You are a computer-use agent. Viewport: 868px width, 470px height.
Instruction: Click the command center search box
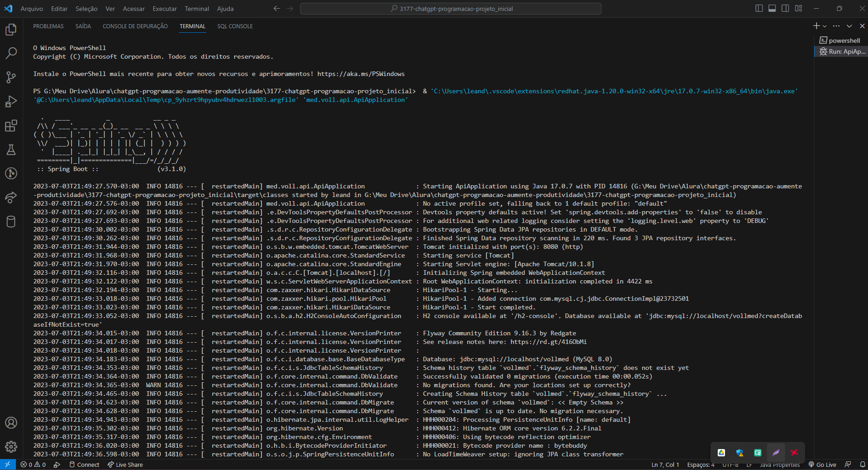click(x=451, y=9)
